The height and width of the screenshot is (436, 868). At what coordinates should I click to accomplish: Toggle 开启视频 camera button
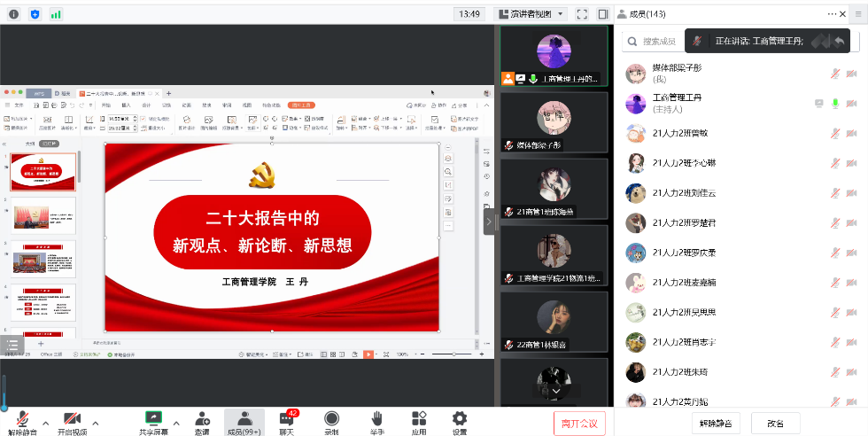72,423
